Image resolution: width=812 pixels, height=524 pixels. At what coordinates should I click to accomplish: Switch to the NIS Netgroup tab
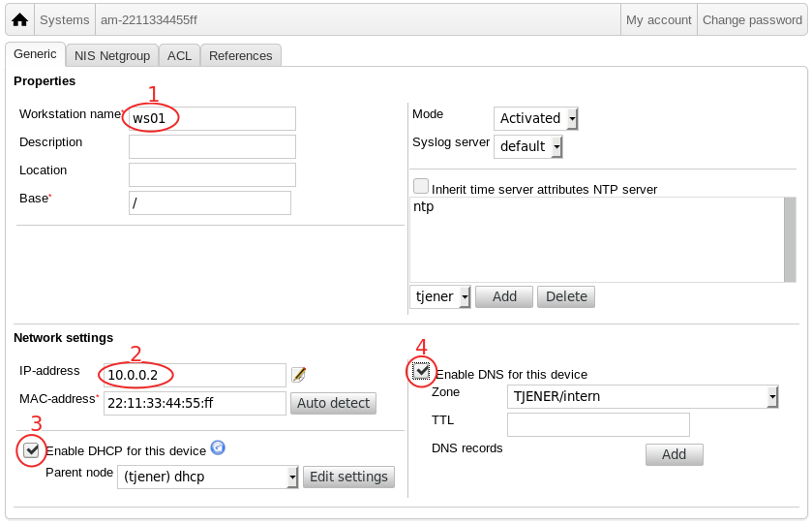pos(112,56)
